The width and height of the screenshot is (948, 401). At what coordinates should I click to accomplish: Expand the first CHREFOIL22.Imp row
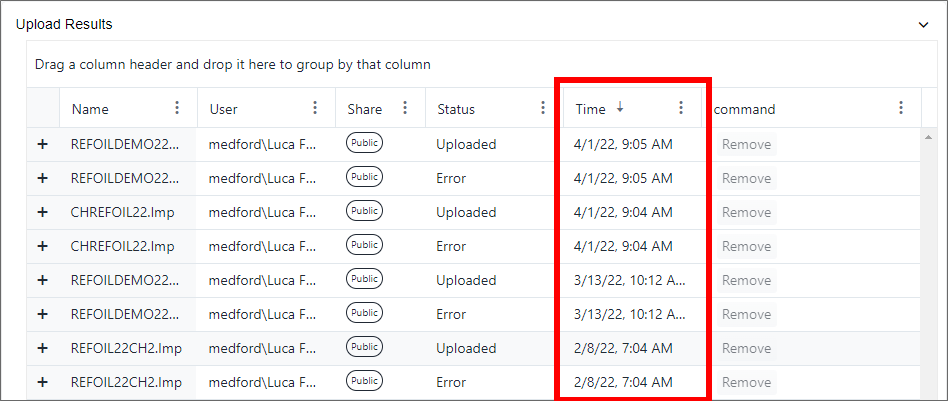[x=42, y=212]
